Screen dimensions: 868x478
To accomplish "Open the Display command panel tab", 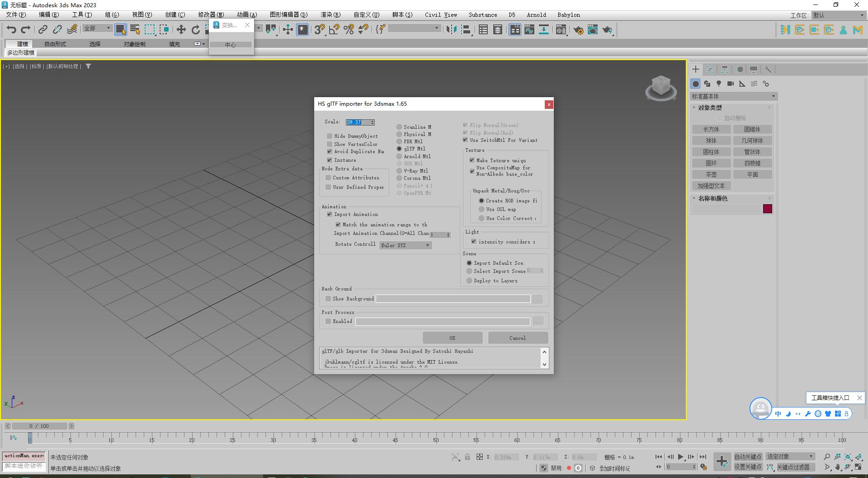I will click(754, 69).
